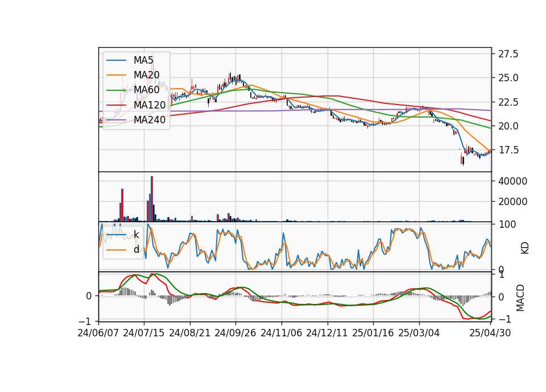Image resolution: width=546 pixels, height=392 pixels.
Task: Click the 24/07/15 date label
Action: [x=143, y=333]
